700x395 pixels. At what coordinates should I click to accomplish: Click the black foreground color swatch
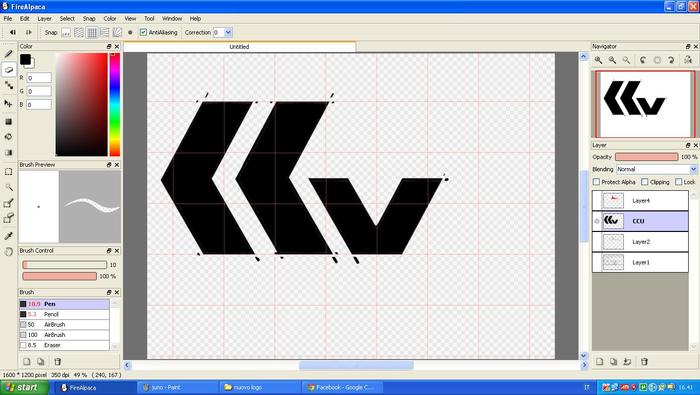25,59
